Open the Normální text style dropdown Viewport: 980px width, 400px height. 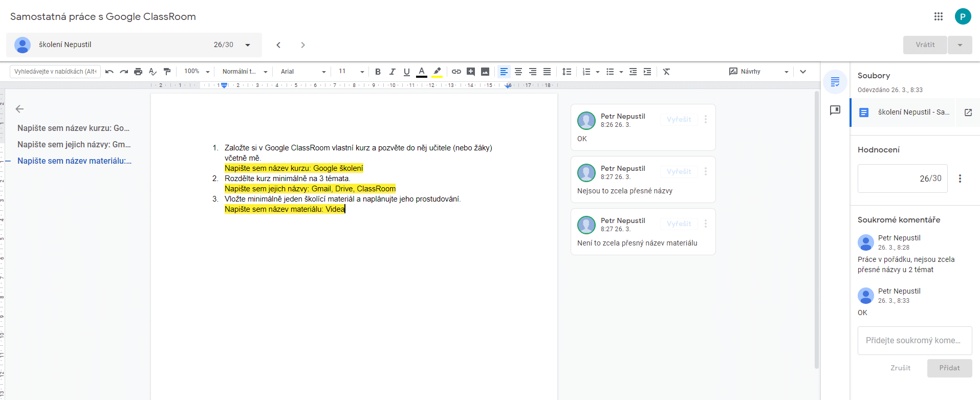point(245,72)
